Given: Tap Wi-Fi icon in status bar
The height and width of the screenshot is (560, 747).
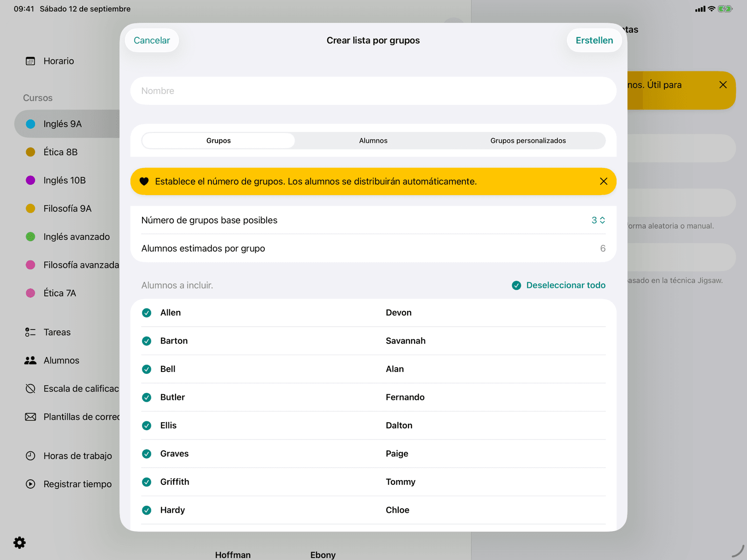Looking at the screenshot, I should click(712, 9).
